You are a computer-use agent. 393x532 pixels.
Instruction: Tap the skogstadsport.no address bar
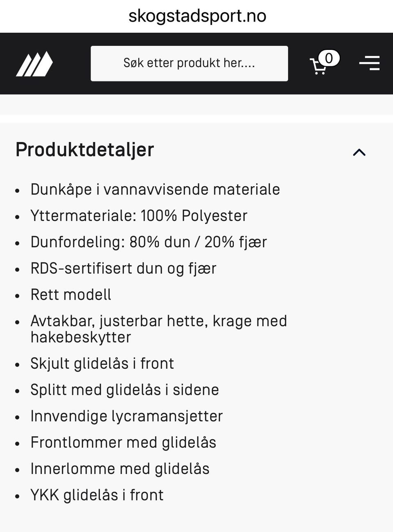click(x=197, y=16)
